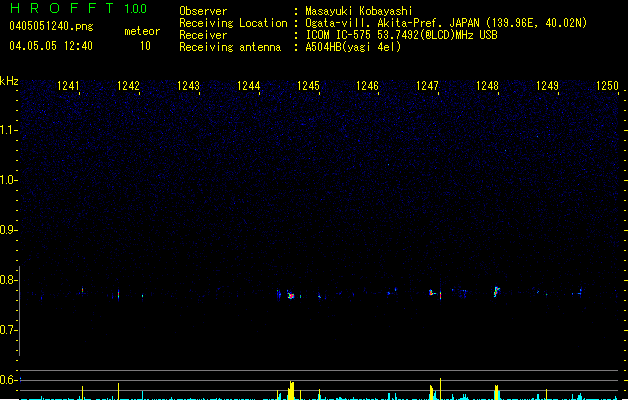Click the 1250 time axis marker

point(607,86)
